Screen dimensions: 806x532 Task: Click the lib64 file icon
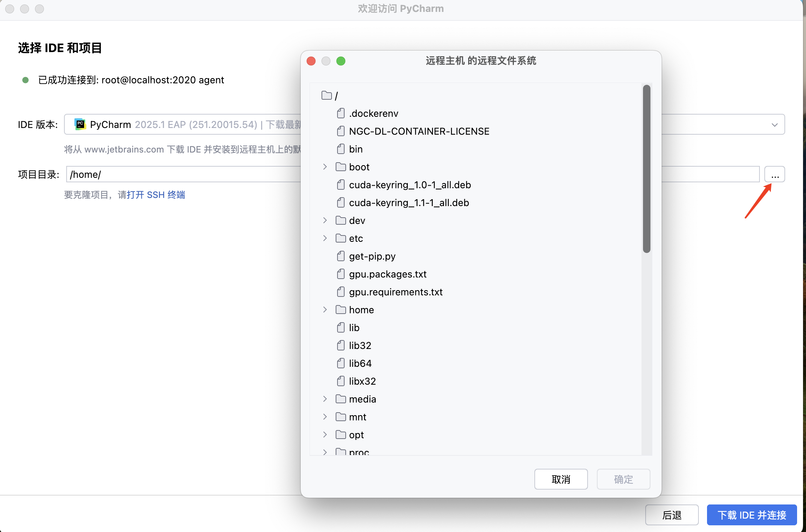[340, 363]
